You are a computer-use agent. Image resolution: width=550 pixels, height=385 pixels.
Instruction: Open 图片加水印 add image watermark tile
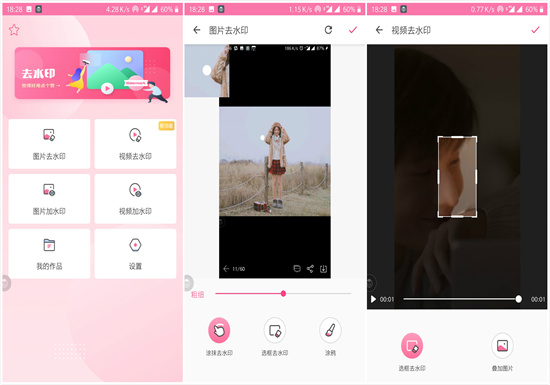coord(49,199)
